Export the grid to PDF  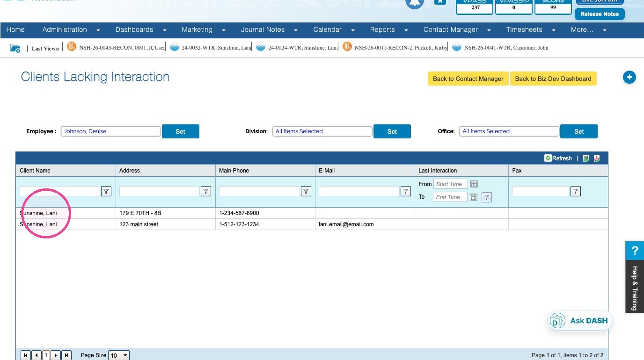pos(597,158)
